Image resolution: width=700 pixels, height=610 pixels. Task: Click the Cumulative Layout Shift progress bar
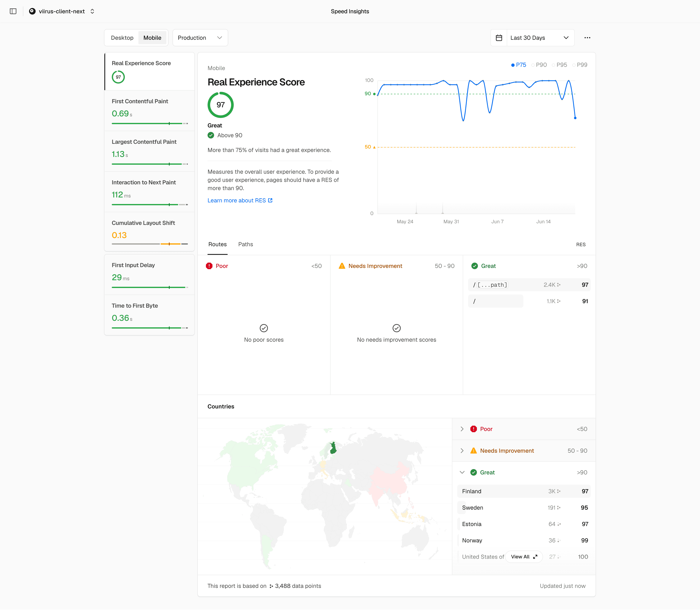[150, 244]
